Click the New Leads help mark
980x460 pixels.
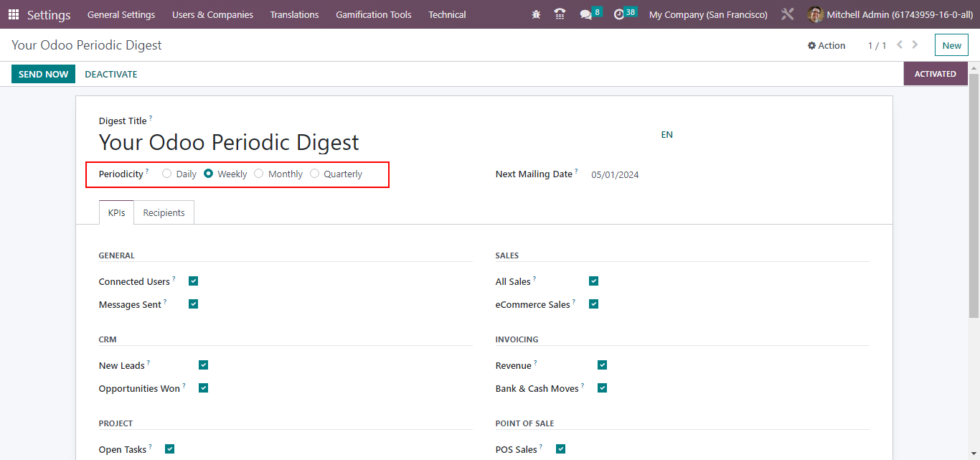pyautogui.click(x=149, y=362)
